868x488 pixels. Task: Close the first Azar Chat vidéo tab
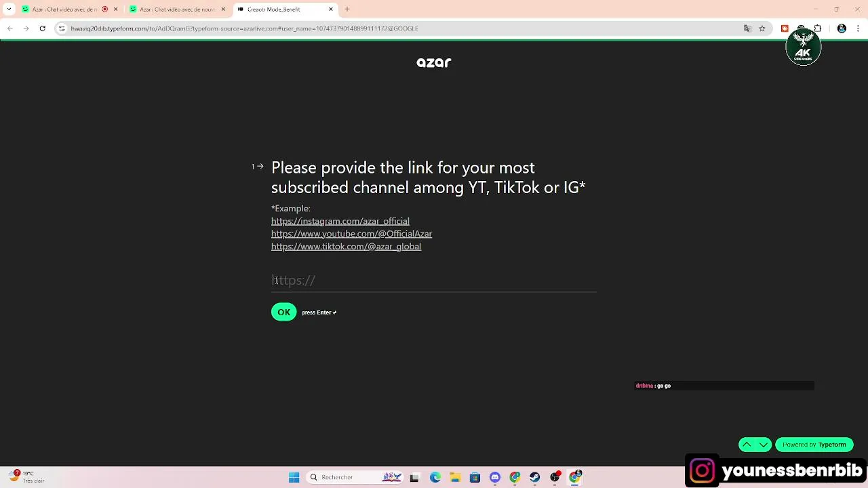pos(115,9)
